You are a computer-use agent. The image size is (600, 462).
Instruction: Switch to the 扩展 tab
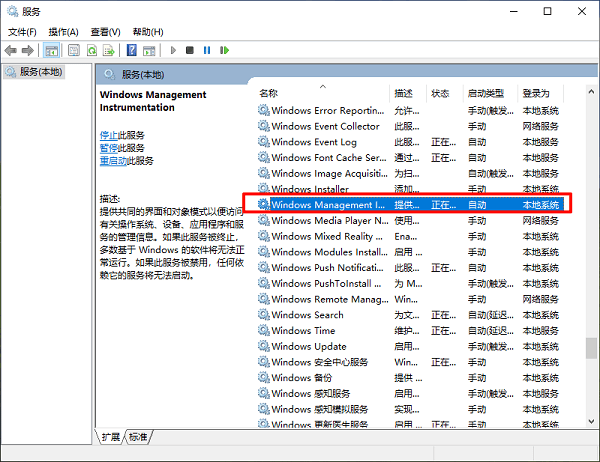click(x=111, y=437)
